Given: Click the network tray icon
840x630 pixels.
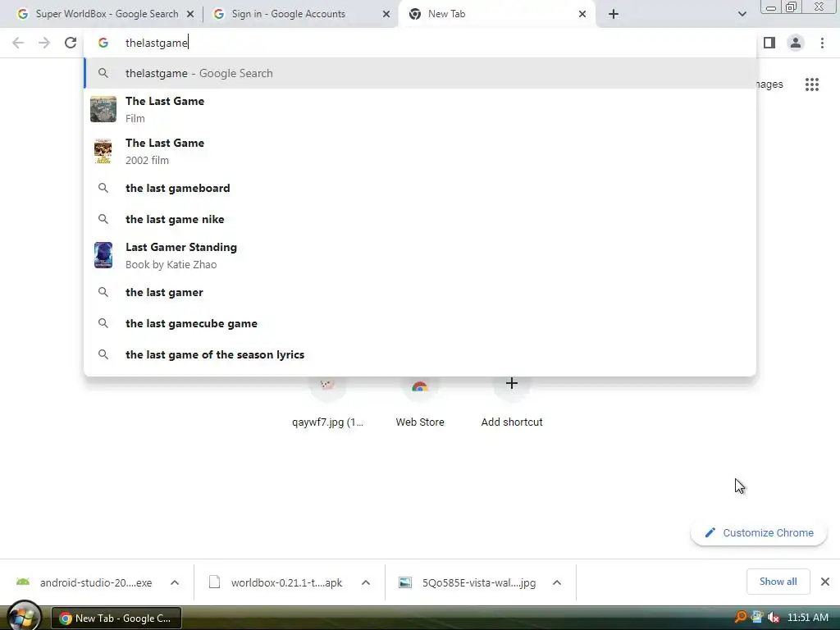Looking at the screenshot, I should coord(757,617).
